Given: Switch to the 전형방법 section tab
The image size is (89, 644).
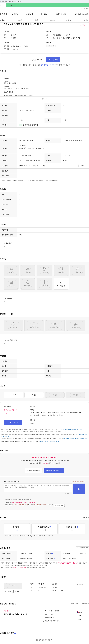Looking at the screenshot, I should [69, 20].
